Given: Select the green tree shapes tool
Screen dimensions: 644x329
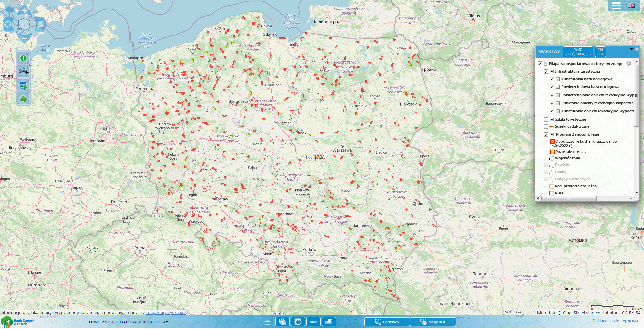Looking at the screenshot, I should tap(23, 99).
